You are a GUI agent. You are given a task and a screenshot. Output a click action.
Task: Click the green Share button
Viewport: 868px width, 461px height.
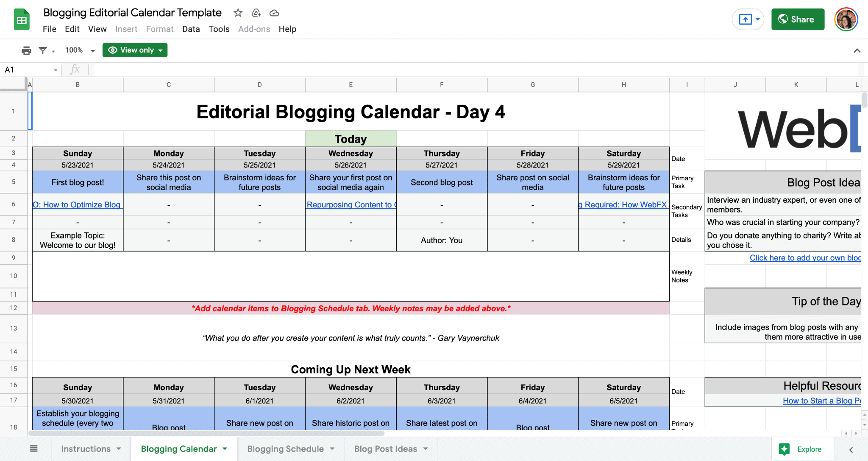798,20
